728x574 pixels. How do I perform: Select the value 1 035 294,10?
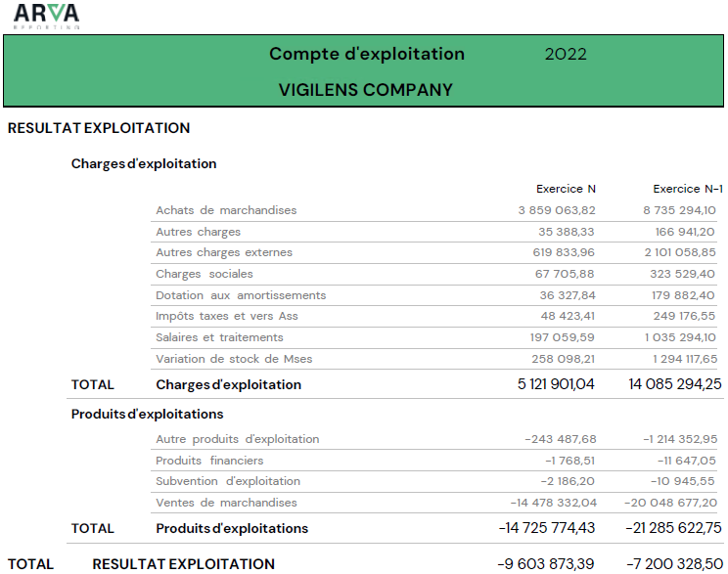[x=680, y=337]
